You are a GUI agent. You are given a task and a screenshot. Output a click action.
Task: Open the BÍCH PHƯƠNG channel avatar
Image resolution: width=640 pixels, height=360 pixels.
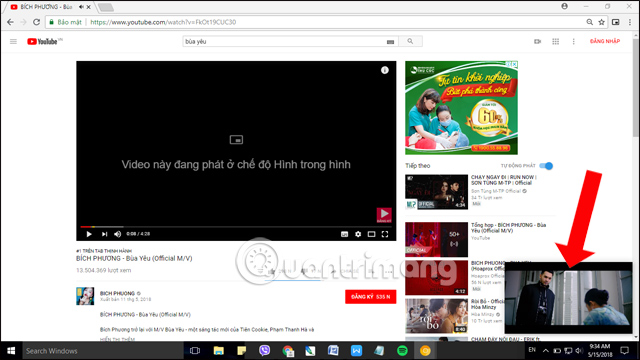(85, 296)
